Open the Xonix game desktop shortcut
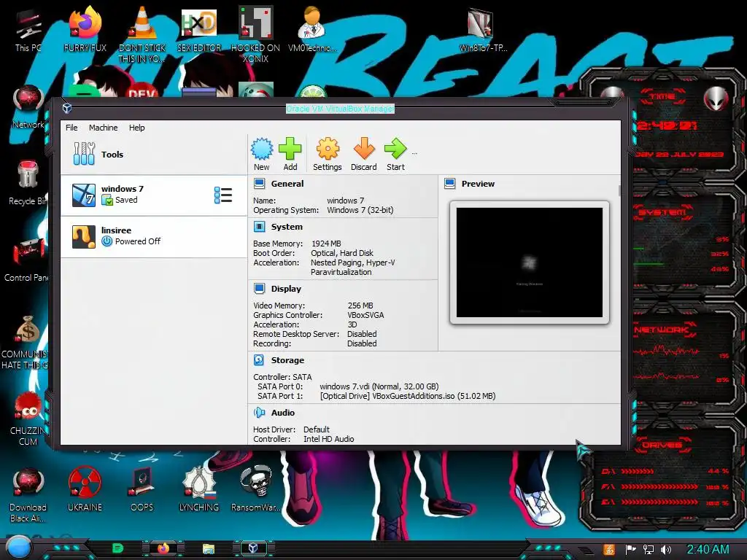 255,34
